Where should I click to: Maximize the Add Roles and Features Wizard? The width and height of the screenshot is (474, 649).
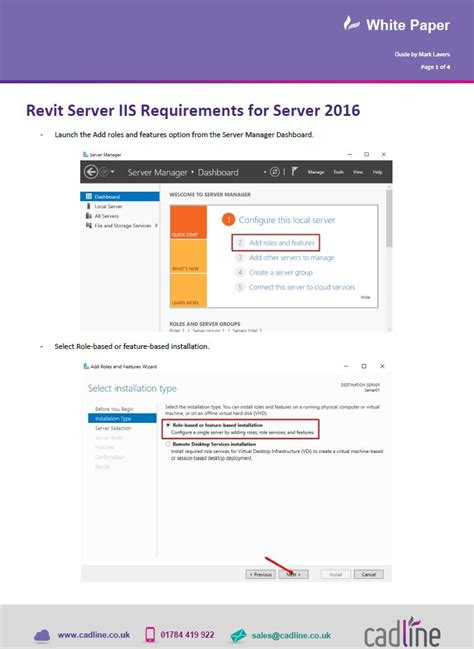point(363,366)
